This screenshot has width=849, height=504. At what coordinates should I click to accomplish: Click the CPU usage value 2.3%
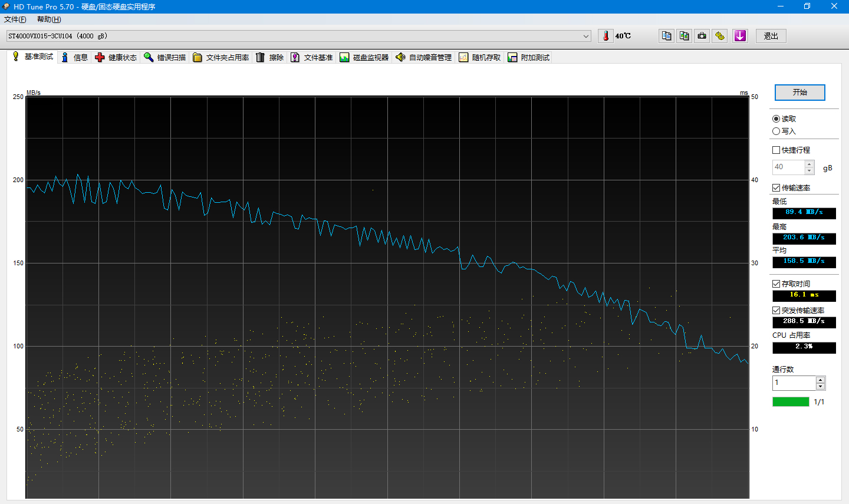(804, 347)
